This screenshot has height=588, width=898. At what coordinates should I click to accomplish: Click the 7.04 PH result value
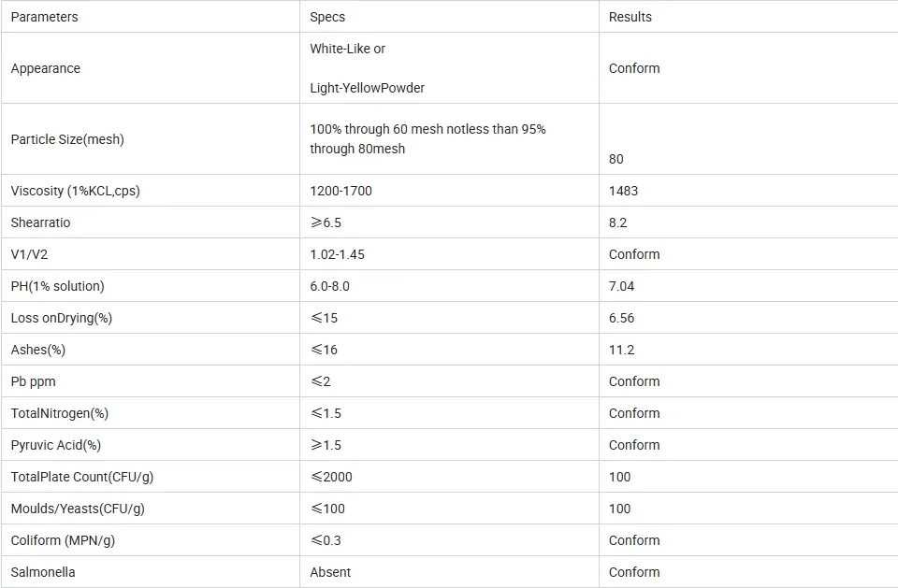click(x=621, y=286)
